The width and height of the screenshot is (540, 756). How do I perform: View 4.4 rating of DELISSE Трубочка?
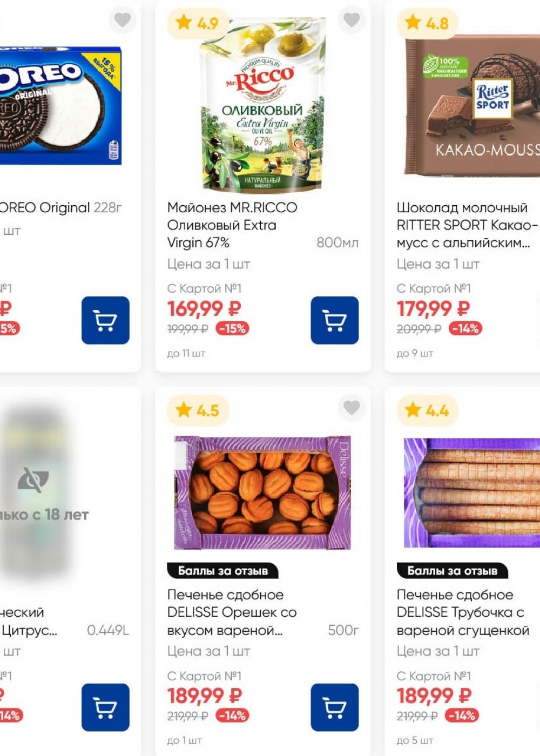tap(427, 410)
